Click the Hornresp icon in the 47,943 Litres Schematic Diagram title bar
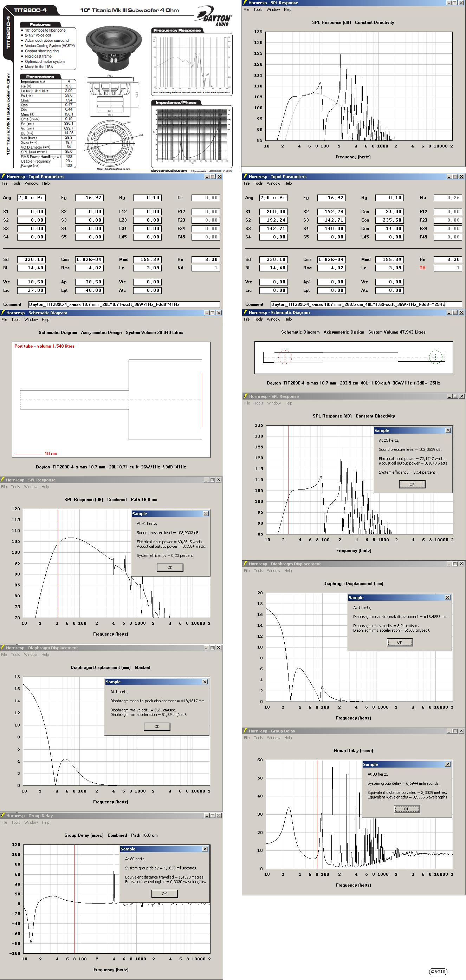The height and width of the screenshot is (980, 466). (x=246, y=313)
